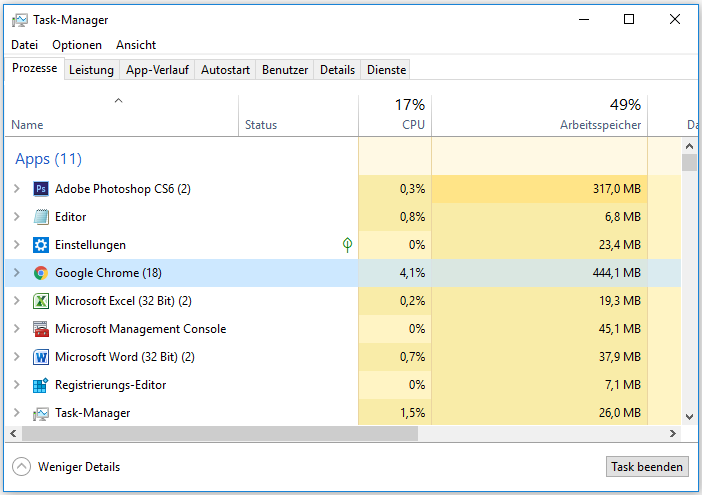Select the Prozesse tab

pos(34,68)
